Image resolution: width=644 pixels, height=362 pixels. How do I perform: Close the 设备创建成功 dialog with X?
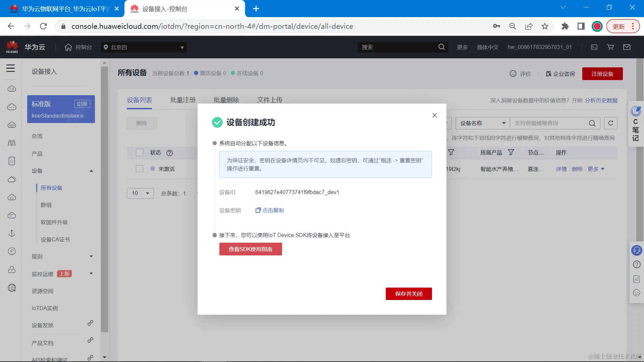pyautogui.click(x=434, y=115)
